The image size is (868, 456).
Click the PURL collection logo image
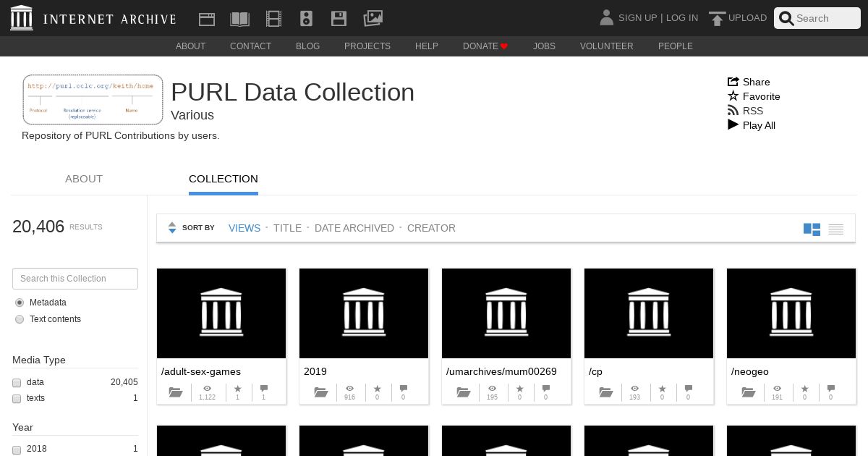click(x=93, y=99)
